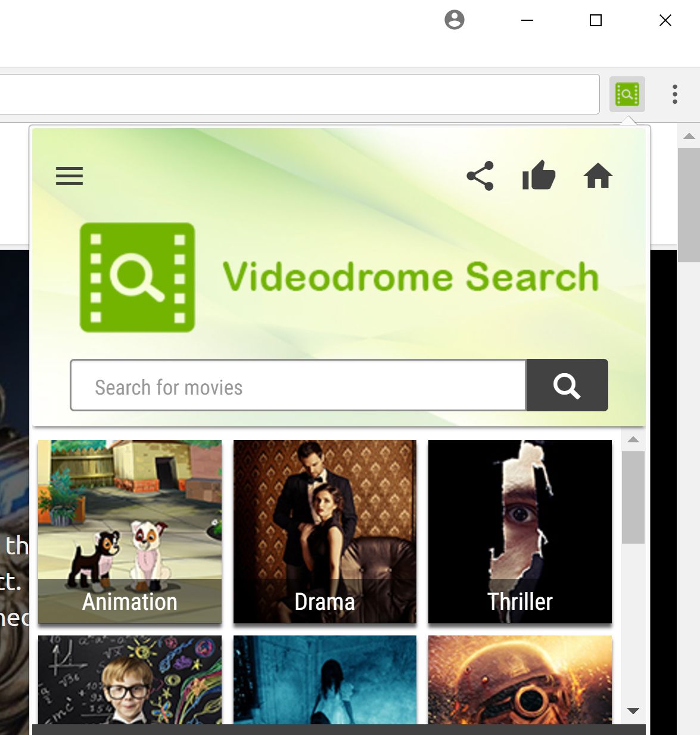Click the thumbs up icon

click(539, 176)
